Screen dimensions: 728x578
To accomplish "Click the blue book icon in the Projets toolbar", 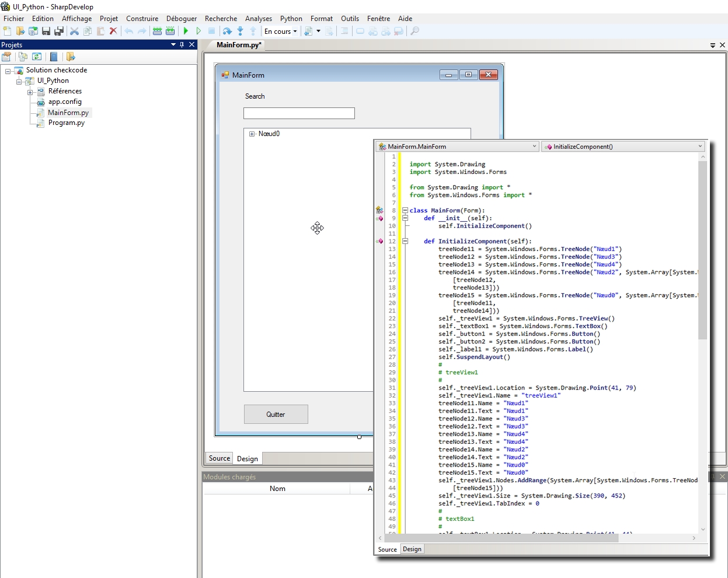I will click(54, 57).
